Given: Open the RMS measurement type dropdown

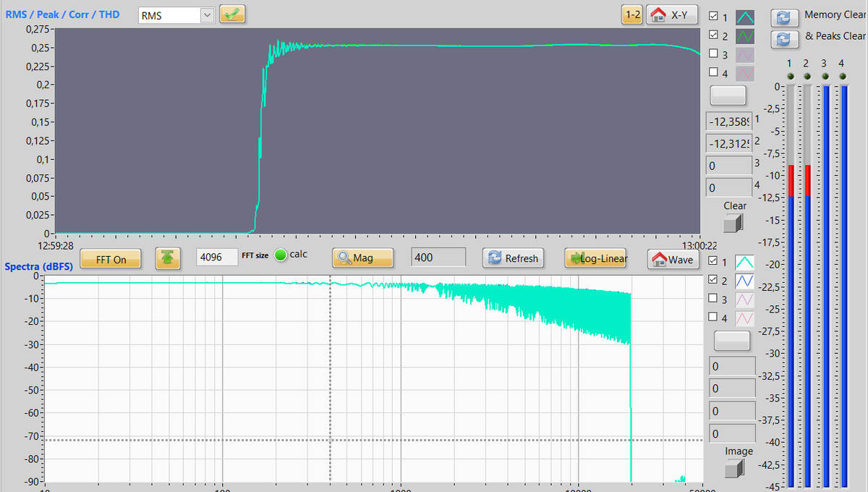Looking at the screenshot, I should 206,15.
